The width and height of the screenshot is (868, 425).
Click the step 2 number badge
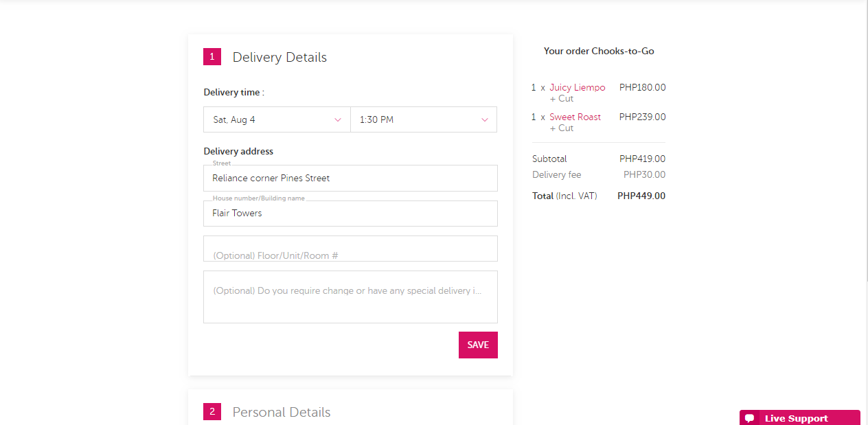tap(212, 412)
